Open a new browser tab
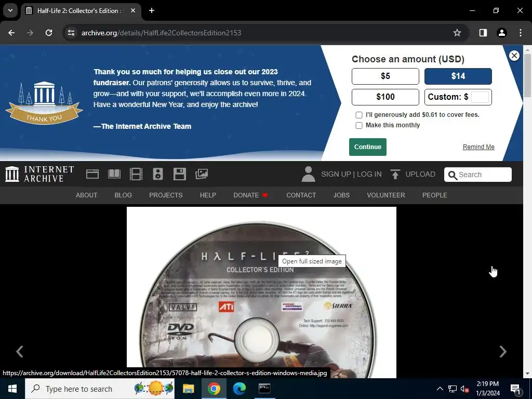532x399 pixels. point(152,10)
